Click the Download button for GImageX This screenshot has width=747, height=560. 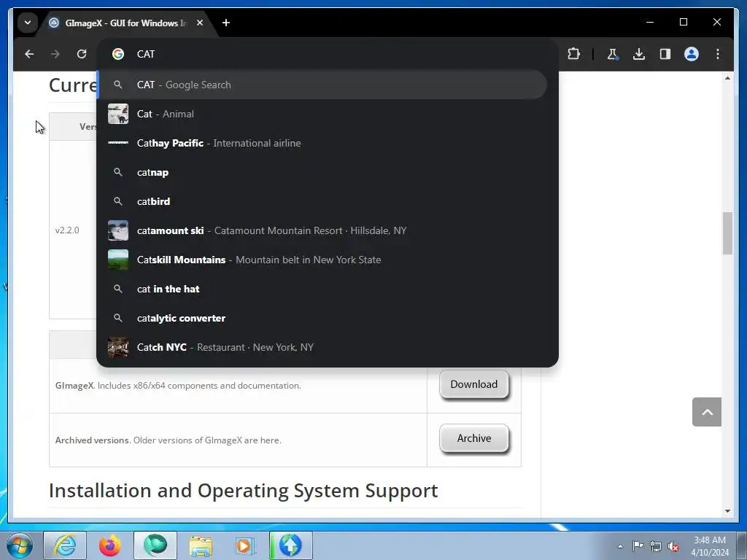[x=474, y=384]
